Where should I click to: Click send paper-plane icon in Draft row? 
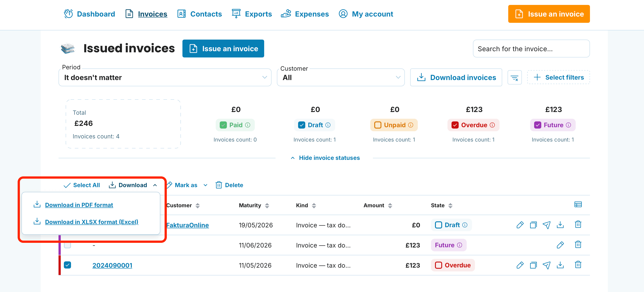(x=546, y=225)
